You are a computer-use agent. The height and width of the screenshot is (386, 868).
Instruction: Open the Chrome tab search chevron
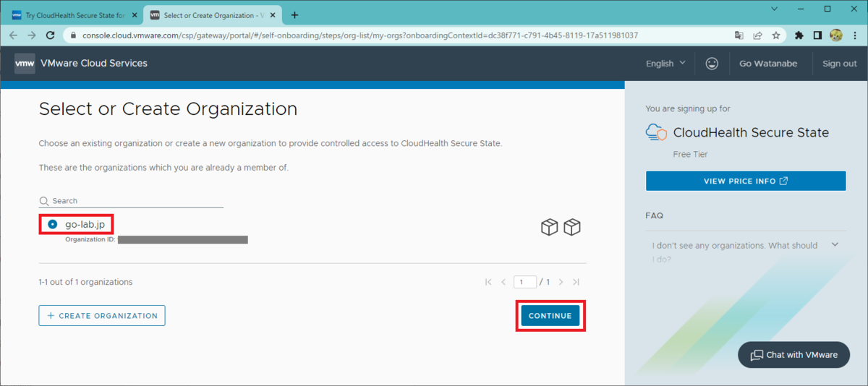[774, 9]
